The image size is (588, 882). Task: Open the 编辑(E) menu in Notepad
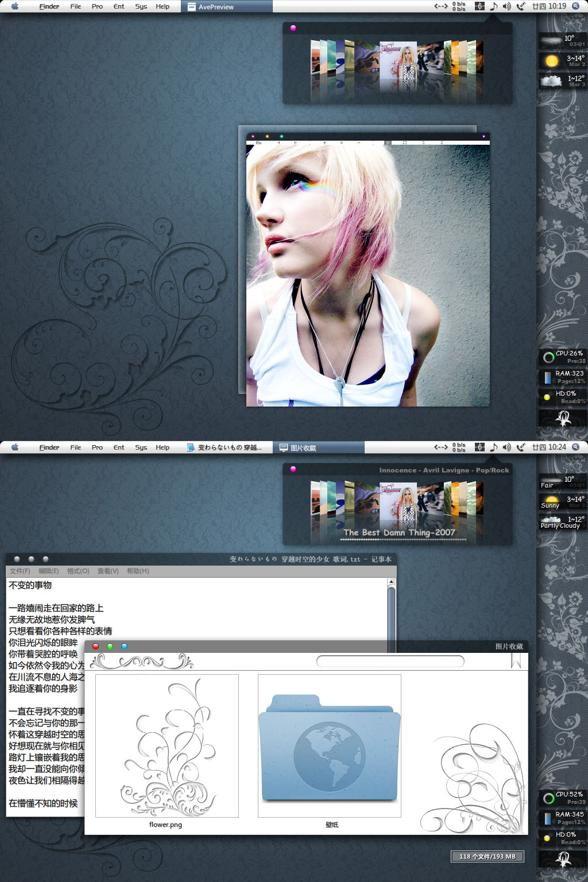click(49, 571)
